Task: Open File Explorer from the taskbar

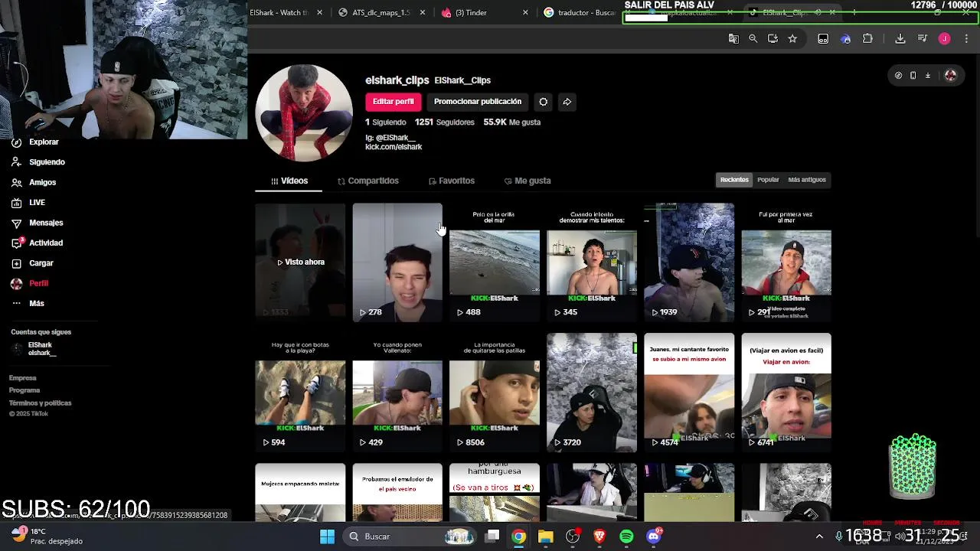Action: pos(545,536)
